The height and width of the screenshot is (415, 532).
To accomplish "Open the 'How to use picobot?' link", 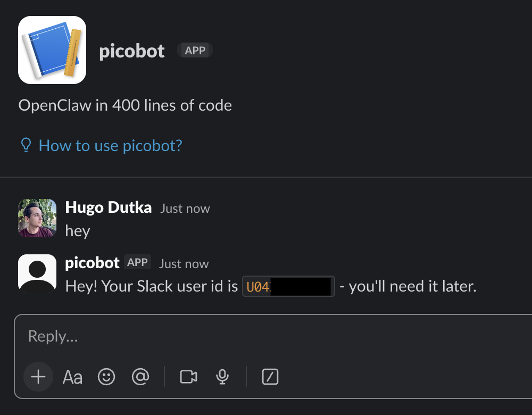I will [110, 145].
